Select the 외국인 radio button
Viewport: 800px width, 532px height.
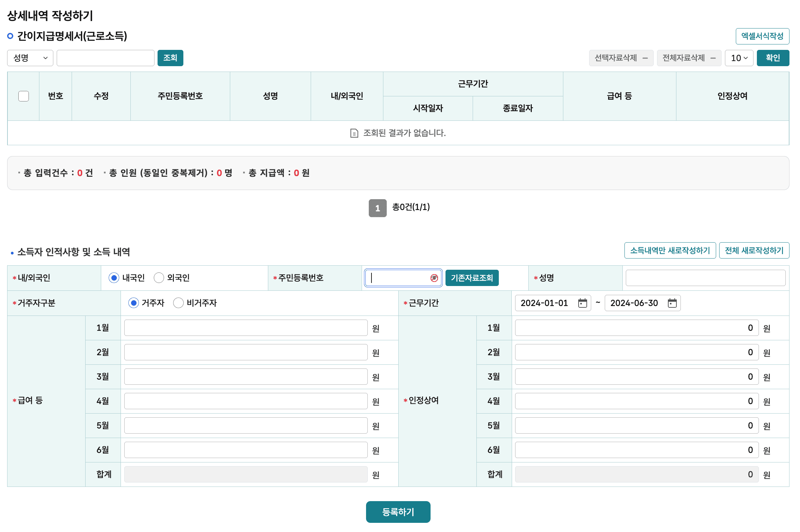159,278
